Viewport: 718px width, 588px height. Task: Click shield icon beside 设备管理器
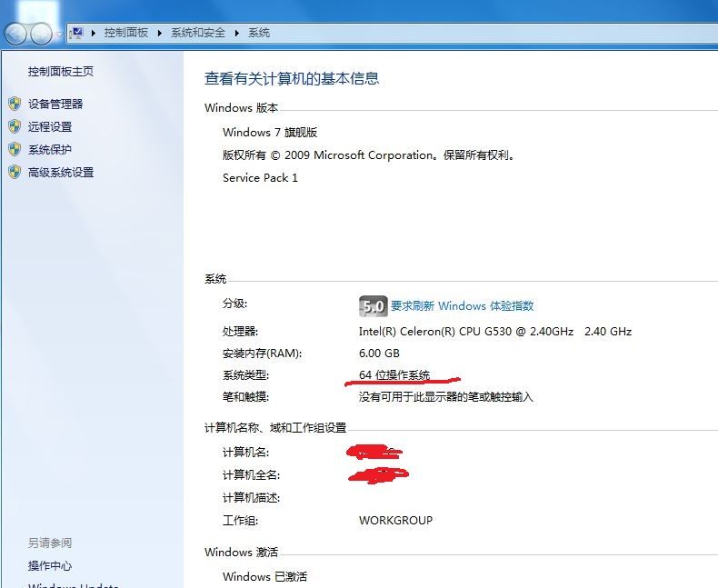pos(15,104)
